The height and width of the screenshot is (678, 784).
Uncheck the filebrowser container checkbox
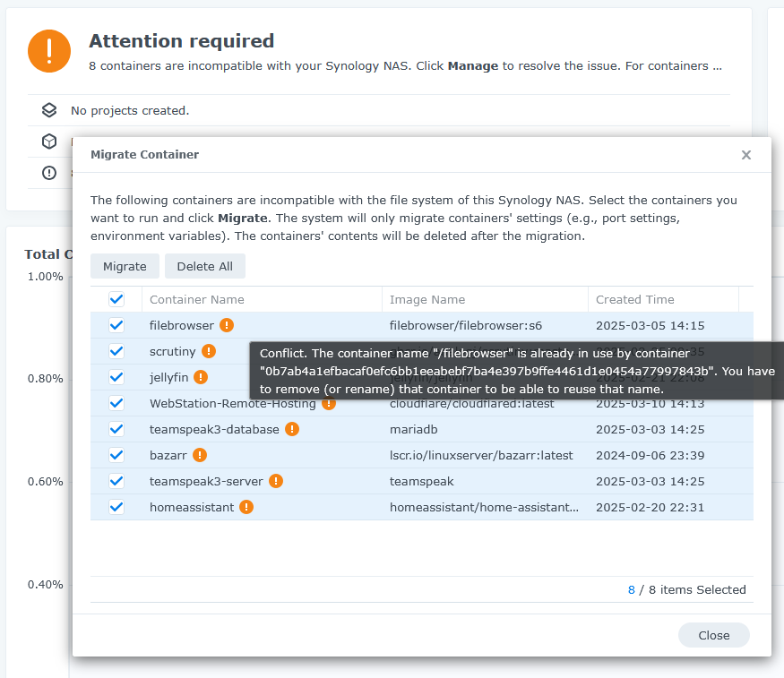pos(116,325)
